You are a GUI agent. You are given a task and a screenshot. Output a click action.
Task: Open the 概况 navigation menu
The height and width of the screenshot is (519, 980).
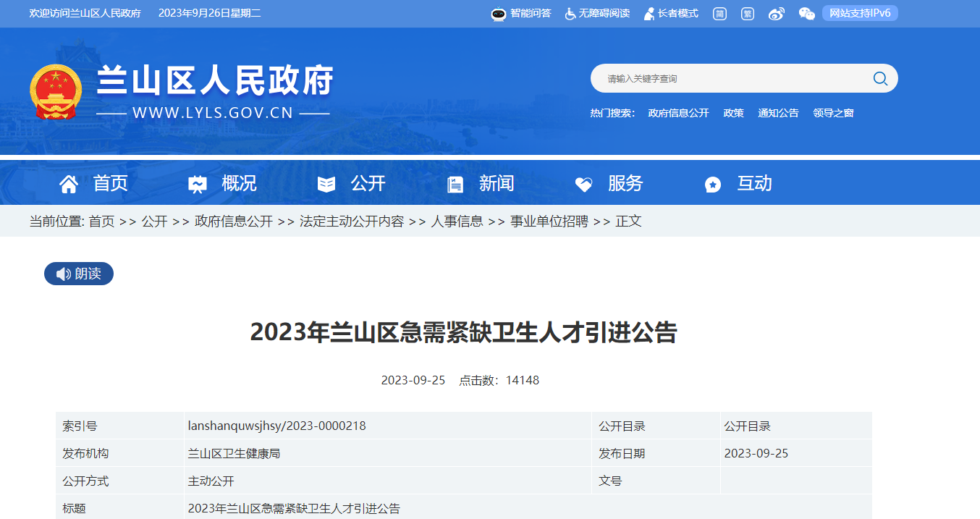222,184
